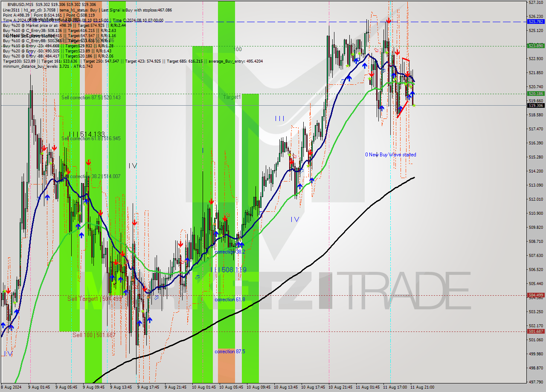Select the 'Target1' label on green zone
Viewport: 546px width, 392px height.
point(232,97)
